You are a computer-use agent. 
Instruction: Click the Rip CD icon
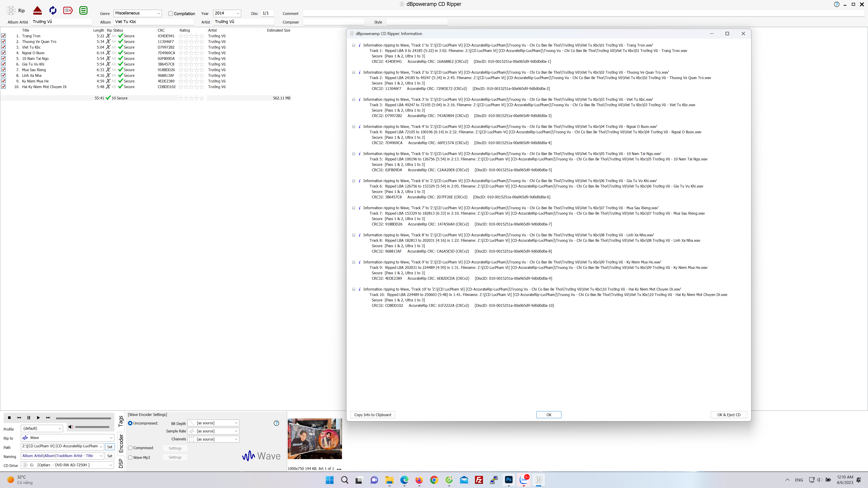pos(11,10)
